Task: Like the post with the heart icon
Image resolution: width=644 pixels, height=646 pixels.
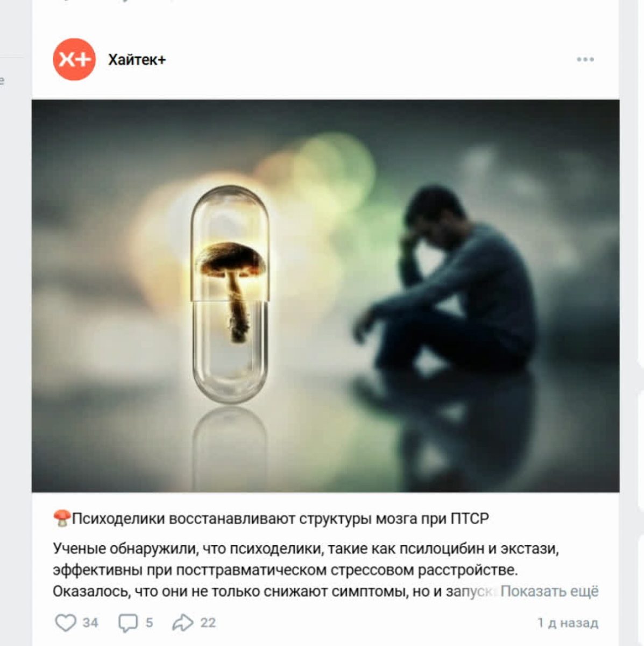Action: coord(66,623)
